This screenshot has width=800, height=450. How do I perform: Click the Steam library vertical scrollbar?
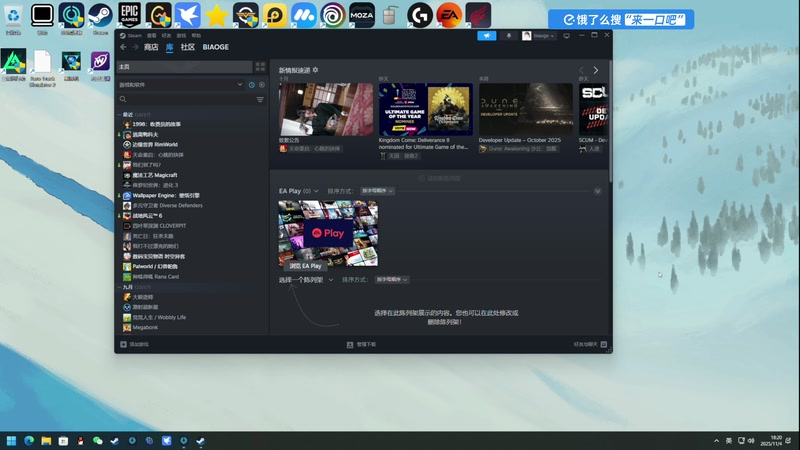[610, 121]
